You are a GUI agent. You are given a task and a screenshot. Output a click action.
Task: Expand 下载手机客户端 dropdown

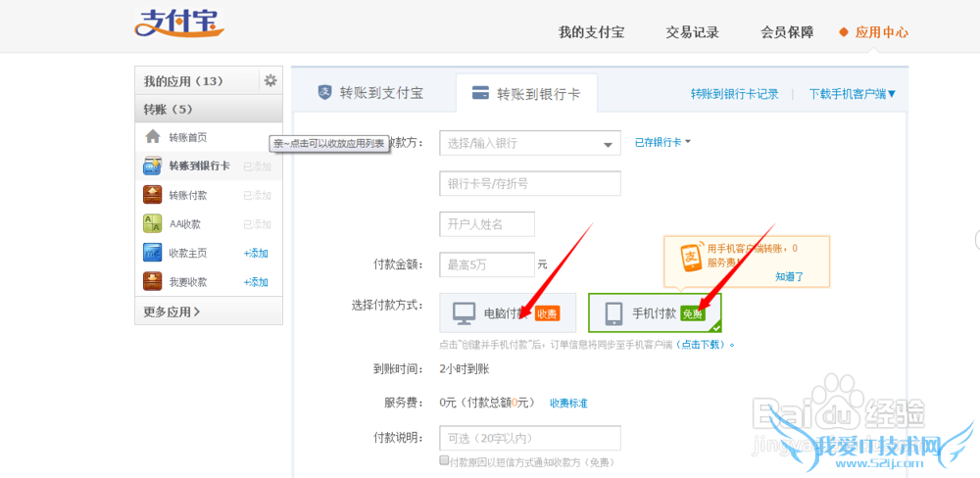[x=853, y=94]
